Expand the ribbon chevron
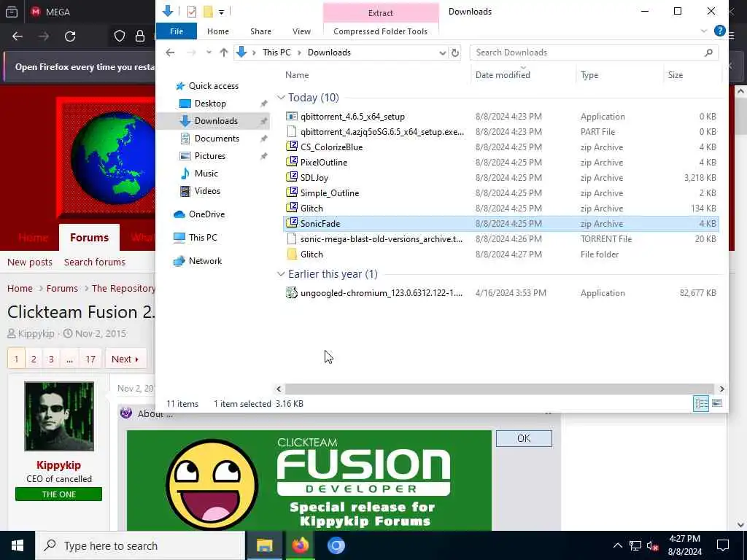 click(x=704, y=31)
